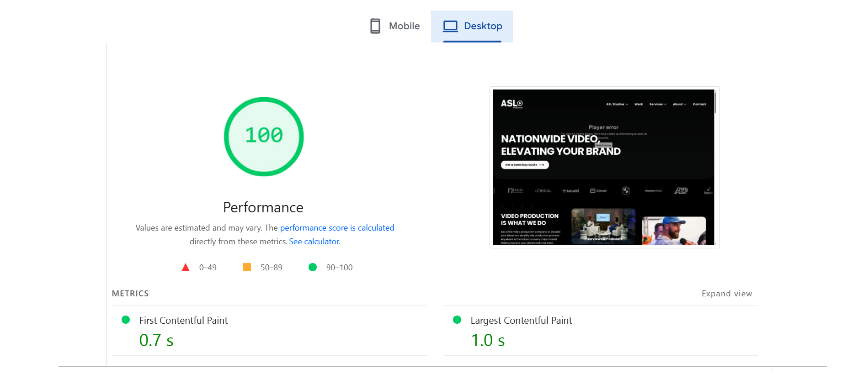Open the 'See calculator' link
This screenshot has height=379, width=868.
coord(314,242)
